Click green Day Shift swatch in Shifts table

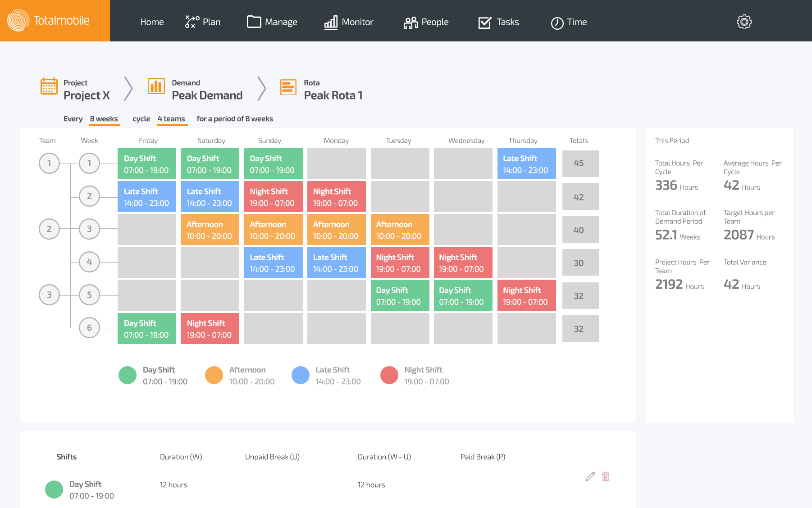click(x=54, y=490)
